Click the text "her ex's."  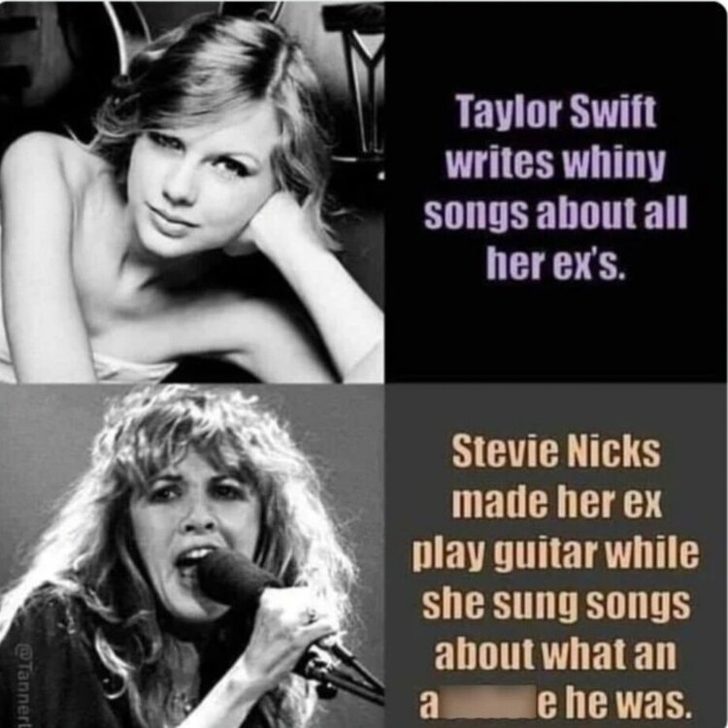pyautogui.click(x=556, y=265)
